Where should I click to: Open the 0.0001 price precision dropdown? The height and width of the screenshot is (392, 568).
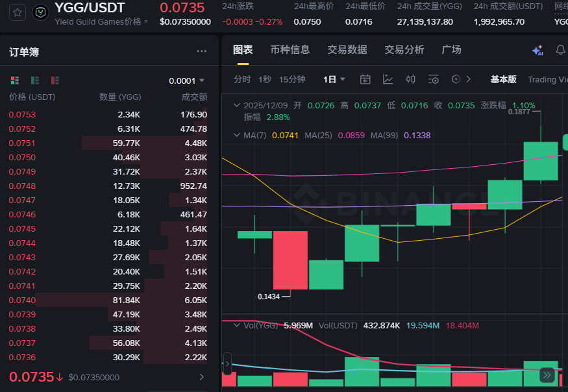[186, 80]
